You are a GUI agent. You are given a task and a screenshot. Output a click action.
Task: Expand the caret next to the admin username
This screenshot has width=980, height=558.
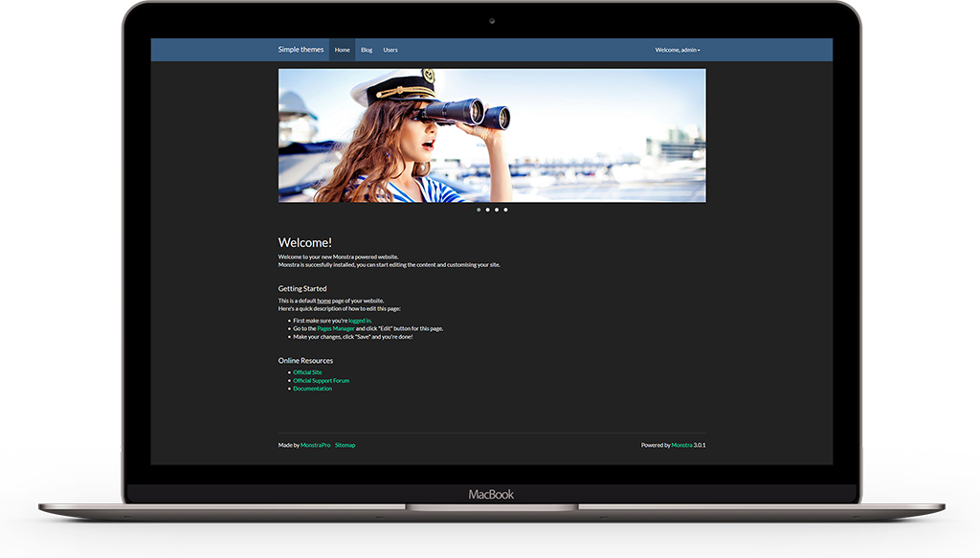(x=700, y=50)
